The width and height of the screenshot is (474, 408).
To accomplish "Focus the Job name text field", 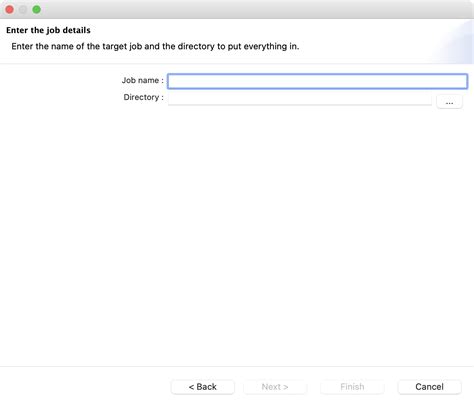I will pyautogui.click(x=317, y=81).
